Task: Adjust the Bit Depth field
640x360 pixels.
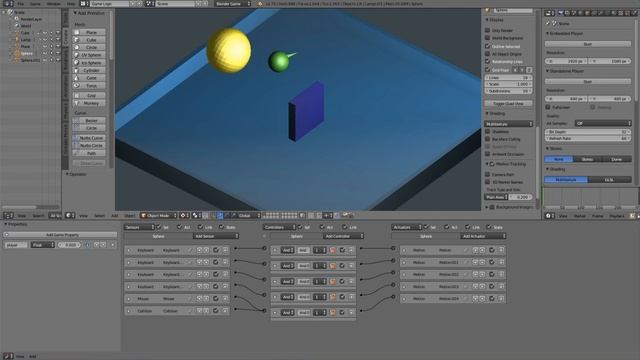Action: tap(588, 132)
